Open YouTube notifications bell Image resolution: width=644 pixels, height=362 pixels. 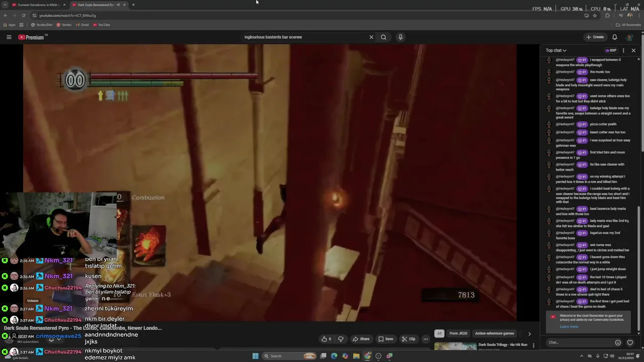click(614, 37)
